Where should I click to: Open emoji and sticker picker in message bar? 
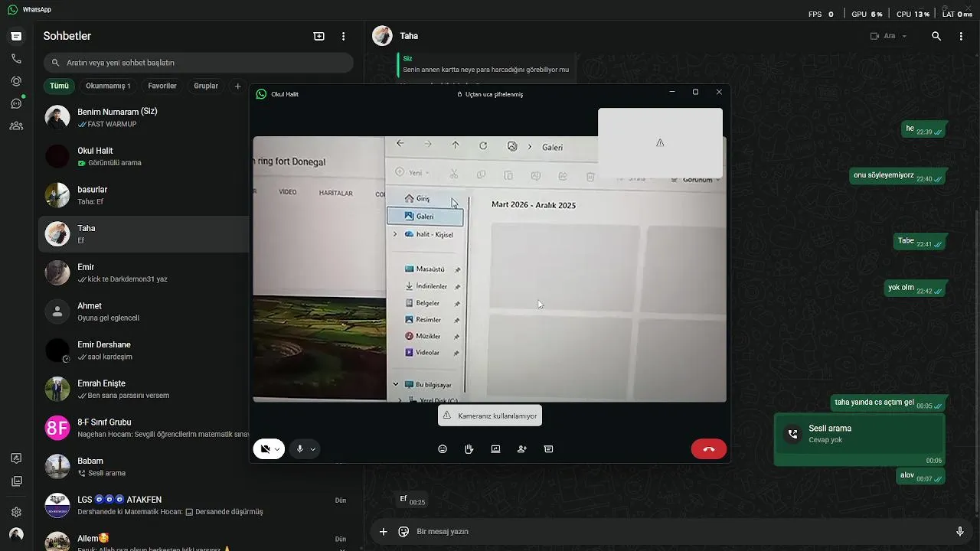(403, 531)
